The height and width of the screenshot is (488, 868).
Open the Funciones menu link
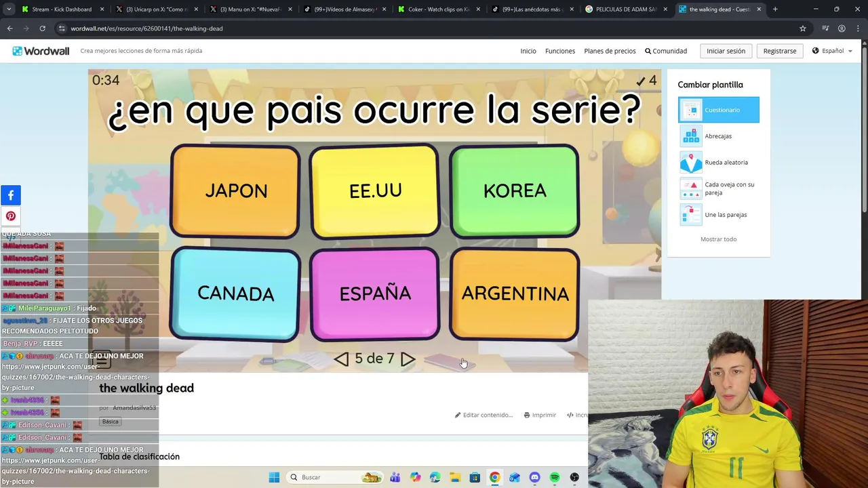(560, 51)
